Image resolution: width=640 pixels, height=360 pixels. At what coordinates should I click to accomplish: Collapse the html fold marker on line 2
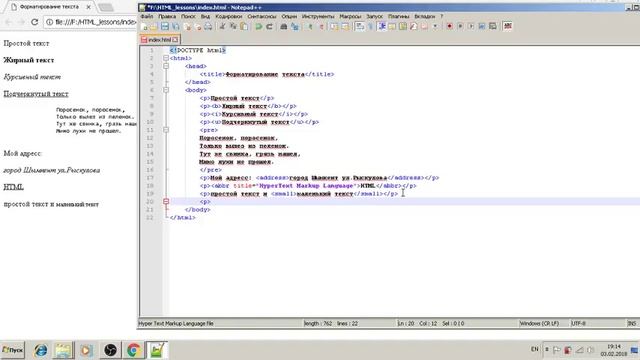click(166, 58)
